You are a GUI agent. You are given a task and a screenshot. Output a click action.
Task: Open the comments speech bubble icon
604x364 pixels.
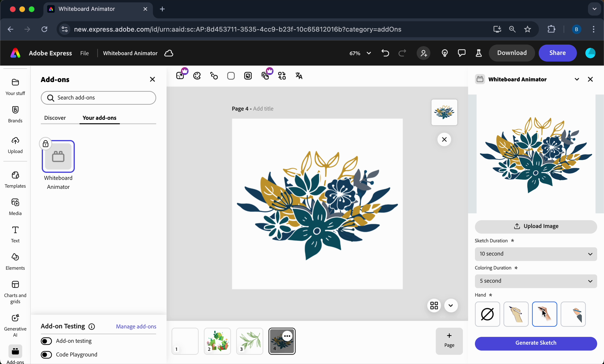click(461, 53)
